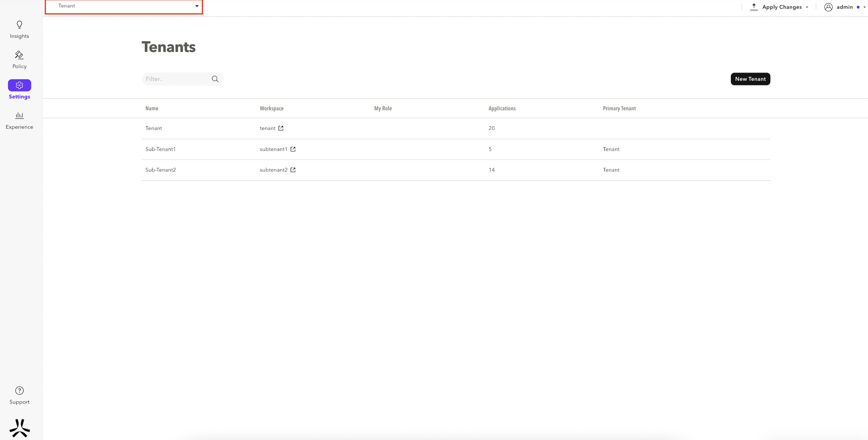The image size is (868, 440).
Task: Click the Apply Changes upload icon
Action: click(754, 7)
